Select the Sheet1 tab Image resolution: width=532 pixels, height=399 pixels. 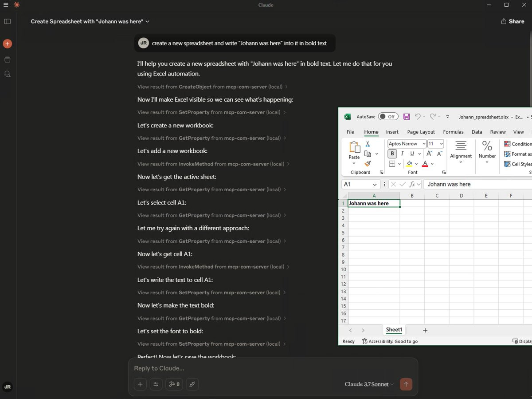[x=394, y=330]
